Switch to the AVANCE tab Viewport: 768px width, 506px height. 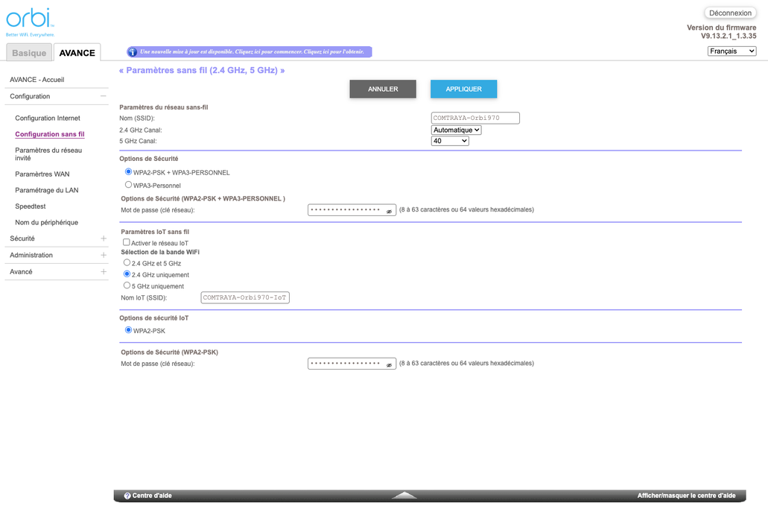(x=77, y=52)
